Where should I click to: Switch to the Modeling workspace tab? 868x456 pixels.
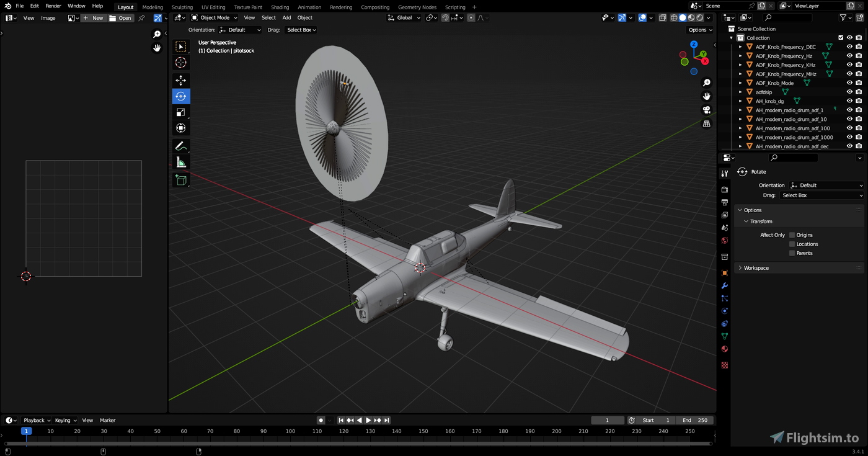coord(153,7)
